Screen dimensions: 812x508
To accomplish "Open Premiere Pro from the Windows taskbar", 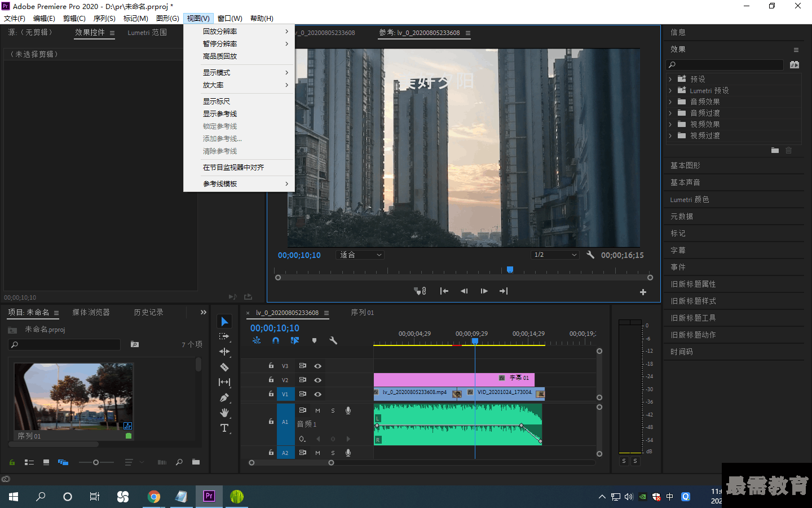I will click(209, 496).
